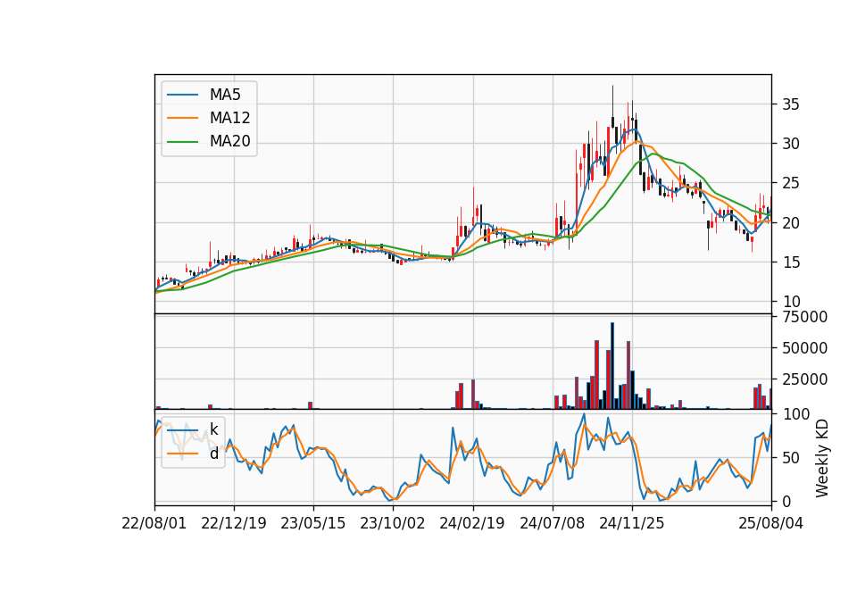Click the price axis value 20
The width and height of the screenshot is (857, 616).
tap(791, 223)
